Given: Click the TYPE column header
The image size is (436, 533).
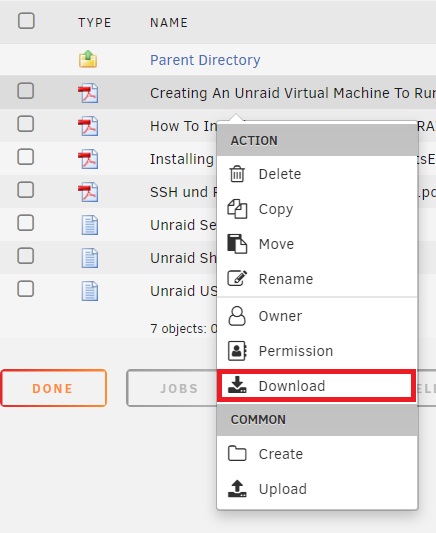Looking at the screenshot, I should pos(94,23).
